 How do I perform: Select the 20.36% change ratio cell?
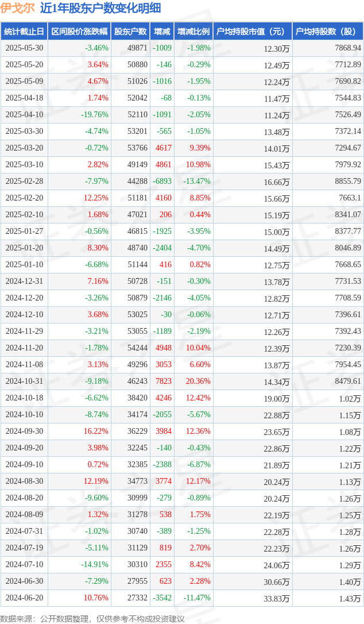click(198, 381)
